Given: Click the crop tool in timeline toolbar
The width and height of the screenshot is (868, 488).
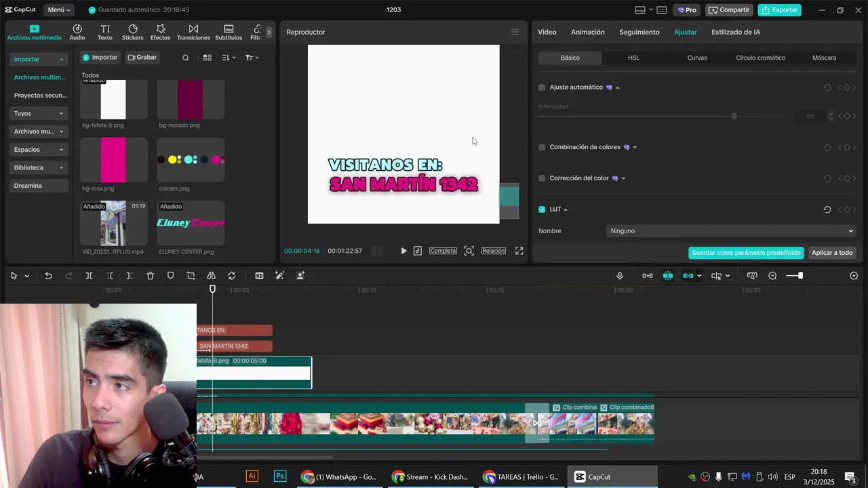Looking at the screenshot, I should [191, 276].
